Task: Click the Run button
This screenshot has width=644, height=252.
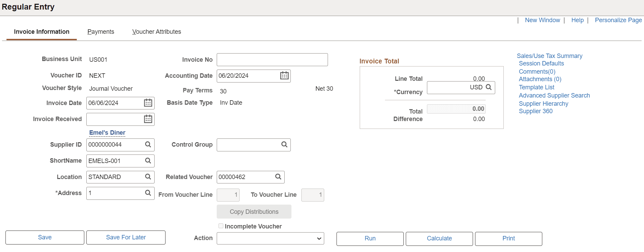Action: [x=370, y=239]
